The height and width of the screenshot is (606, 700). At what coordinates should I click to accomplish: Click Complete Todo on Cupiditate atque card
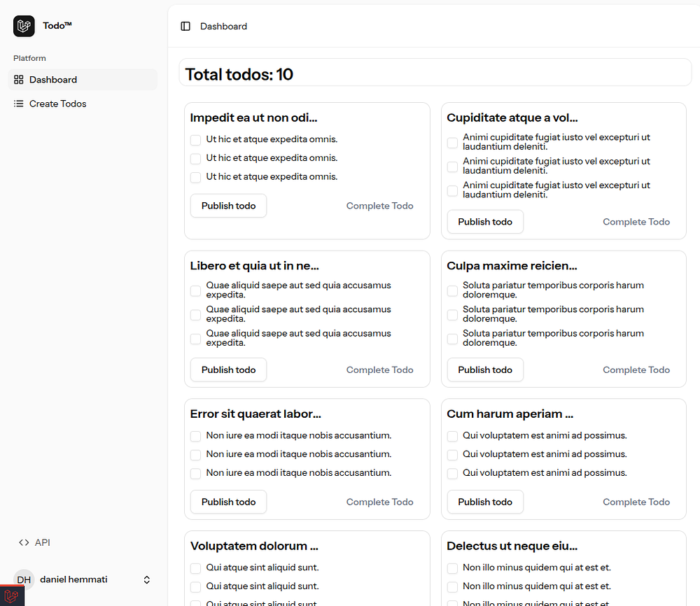click(636, 222)
